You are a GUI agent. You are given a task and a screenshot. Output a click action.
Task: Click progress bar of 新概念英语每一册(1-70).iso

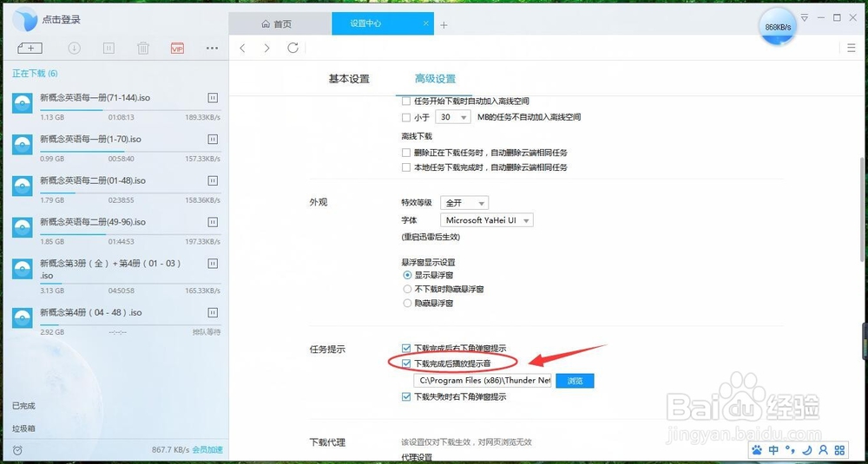click(131, 152)
